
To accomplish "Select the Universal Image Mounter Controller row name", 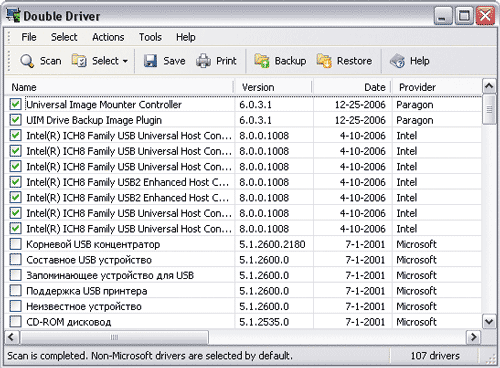I will [104, 105].
